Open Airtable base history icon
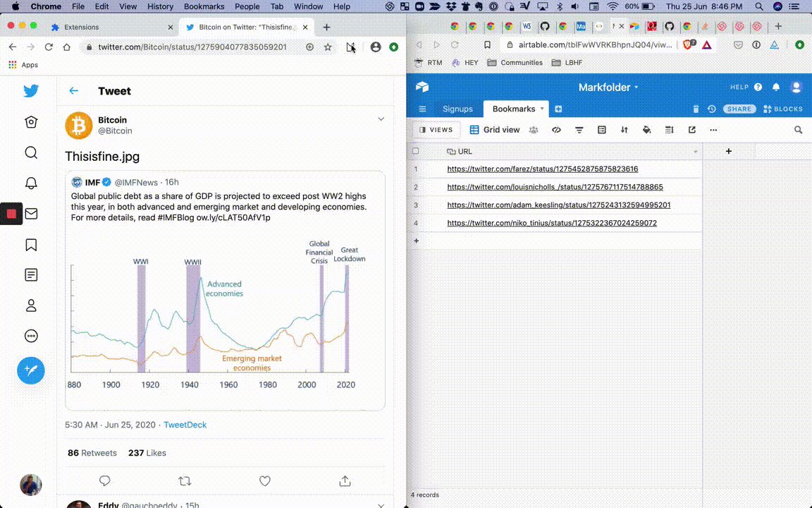This screenshot has width=812, height=508. tap(711, 109)
